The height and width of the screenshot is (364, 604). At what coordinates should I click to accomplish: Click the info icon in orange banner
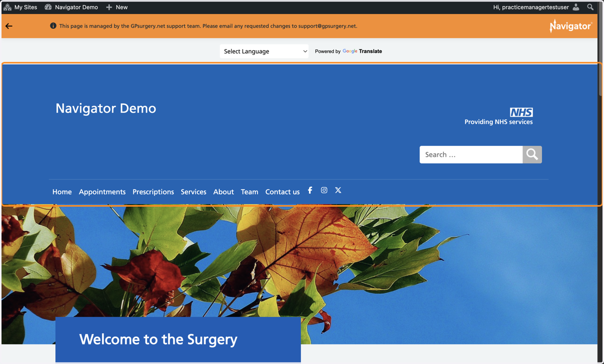(53, 26)
